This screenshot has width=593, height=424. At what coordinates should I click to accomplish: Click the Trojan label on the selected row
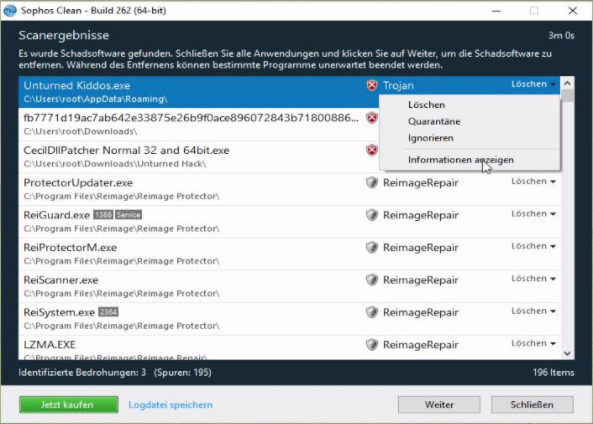398,85
